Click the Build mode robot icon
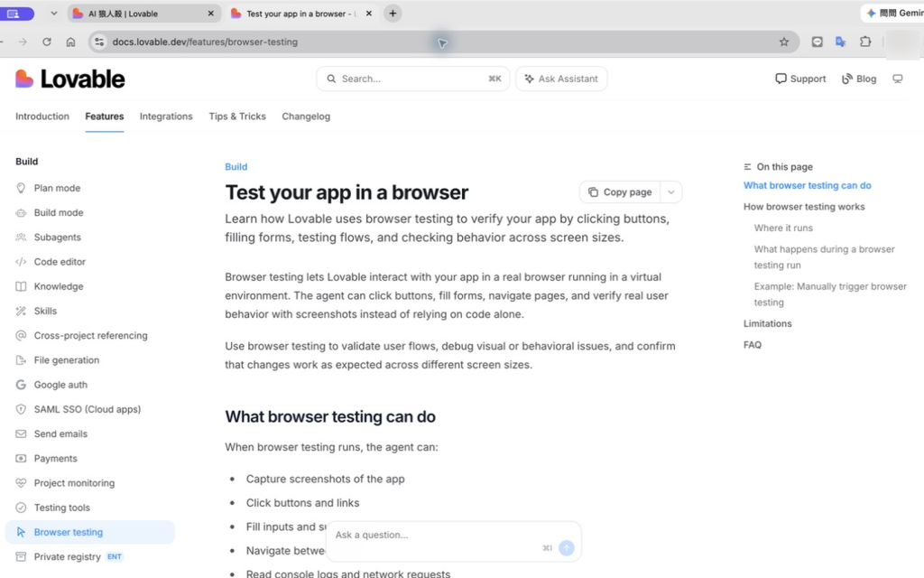Viewport: 924px width, 578px height. tap(21, 213)
